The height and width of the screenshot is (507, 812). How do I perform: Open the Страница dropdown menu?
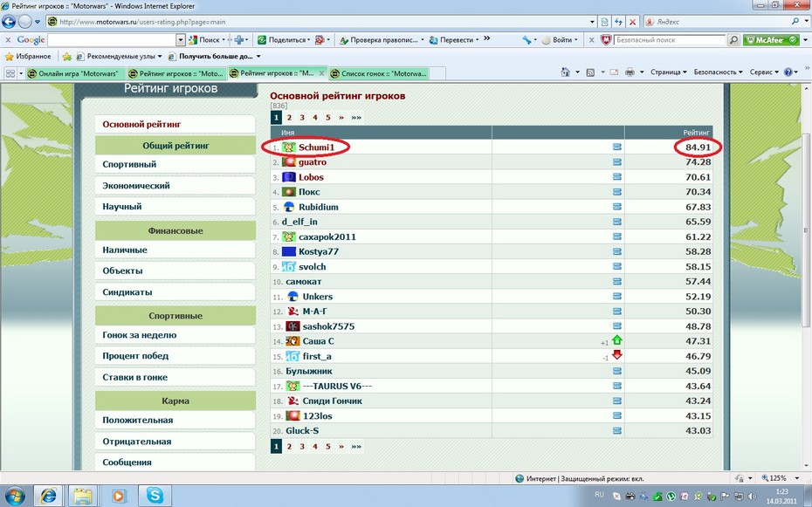[x=668, y=72]
